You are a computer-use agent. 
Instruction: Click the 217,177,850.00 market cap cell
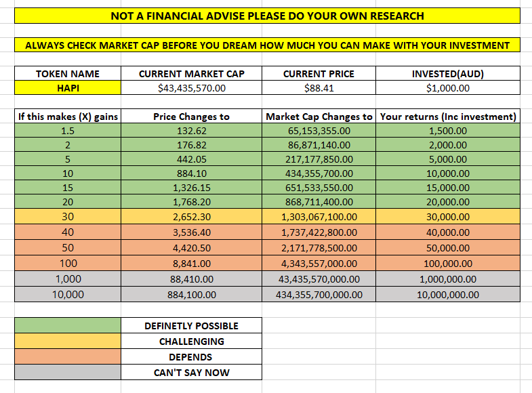point(319,159)
